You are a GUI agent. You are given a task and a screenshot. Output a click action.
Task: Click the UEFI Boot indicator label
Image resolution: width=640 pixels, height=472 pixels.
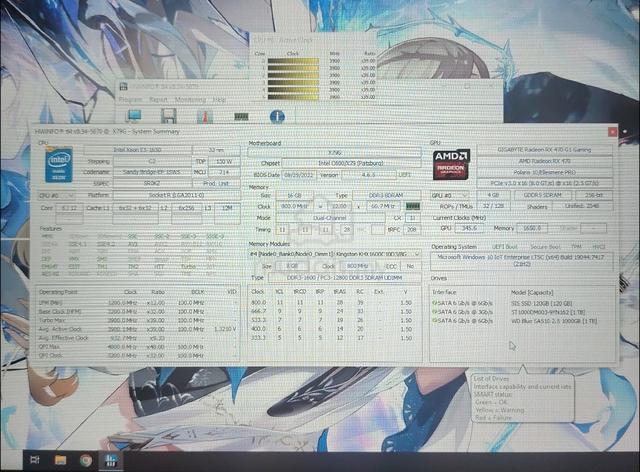(505, 247)
